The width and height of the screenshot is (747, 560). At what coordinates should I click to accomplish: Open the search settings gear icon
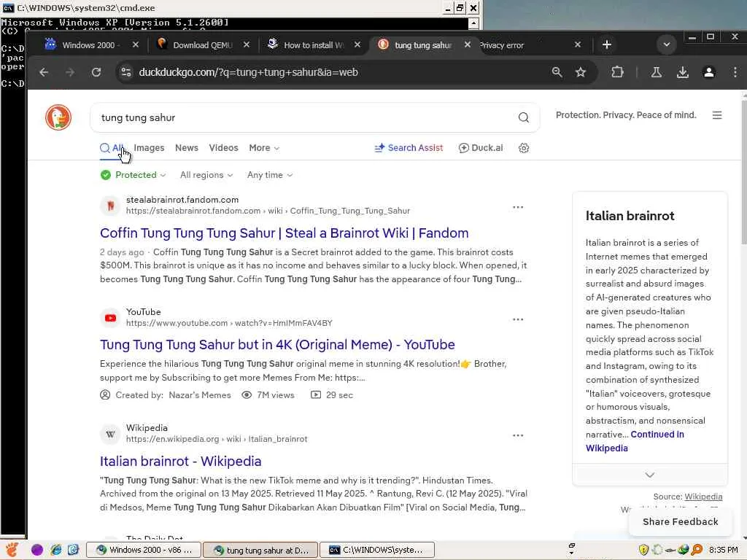click(x=524, y=148)
